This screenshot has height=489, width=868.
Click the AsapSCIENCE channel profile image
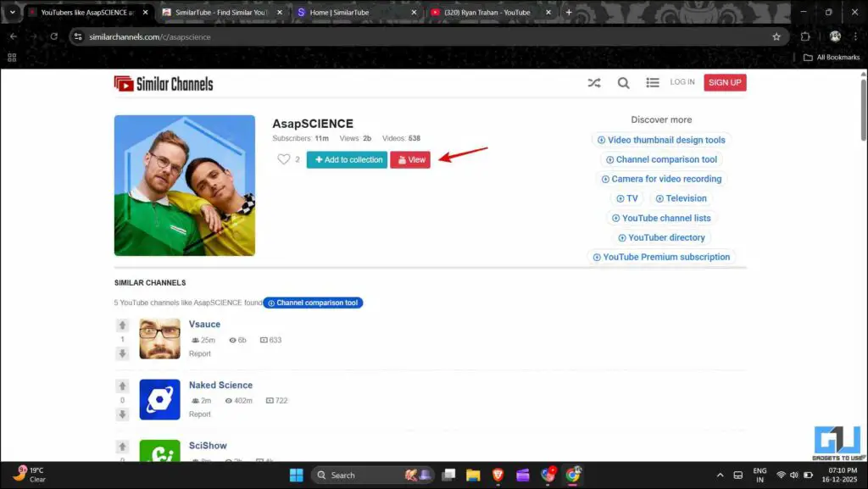tap(185, 186)
